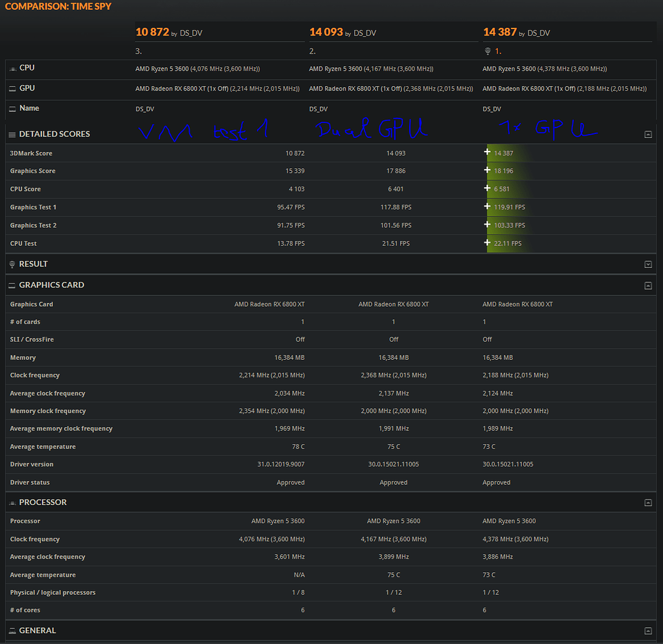The height and width of the screenshot is (644, 663).
Task: Click the CPU row icon
Action: click(12, 69)
